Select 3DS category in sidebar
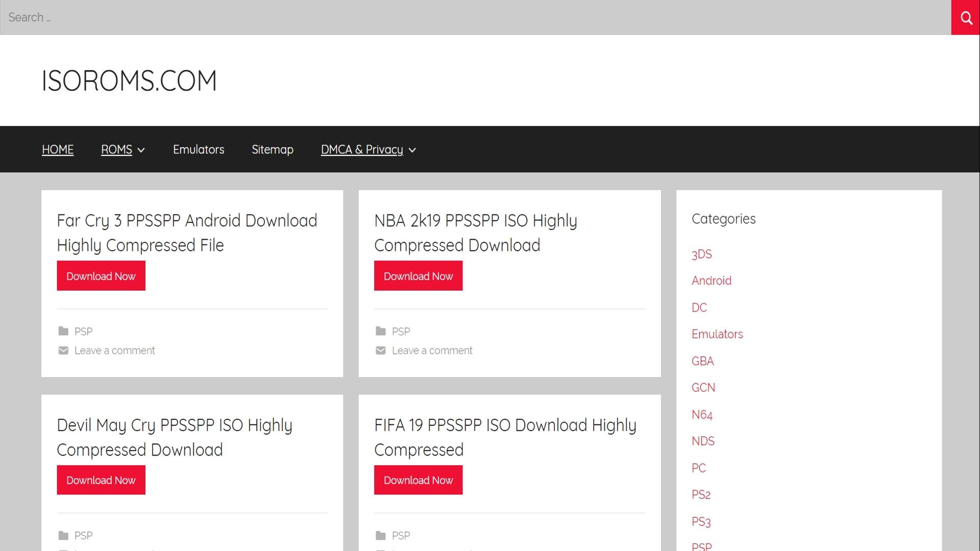Image resolution: width=980 pixels, height=551 pixels. pyautogui.click(x=702, y=254)
